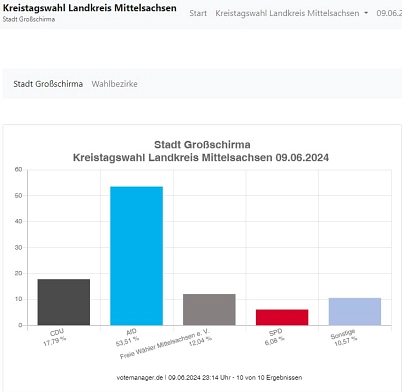Click the CDU bar in chart
This screenshot has width=402, height=392.
point(64,302)
